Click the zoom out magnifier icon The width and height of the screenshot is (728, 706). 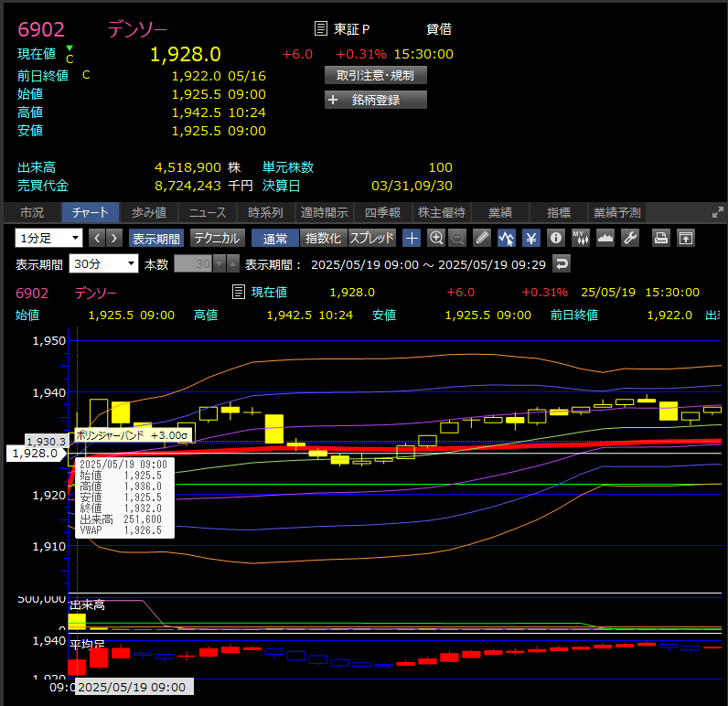457,239
